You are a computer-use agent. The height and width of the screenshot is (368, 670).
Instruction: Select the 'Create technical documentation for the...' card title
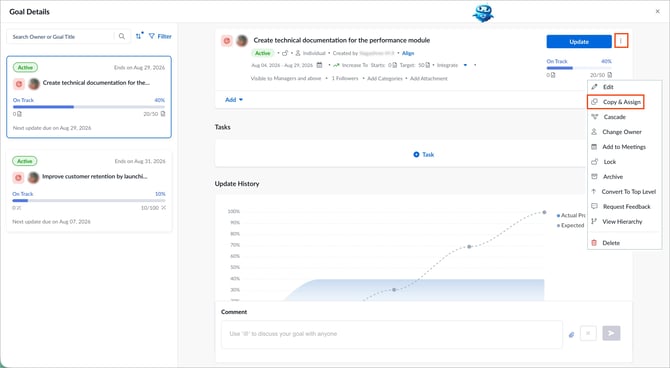click(96, 82)
